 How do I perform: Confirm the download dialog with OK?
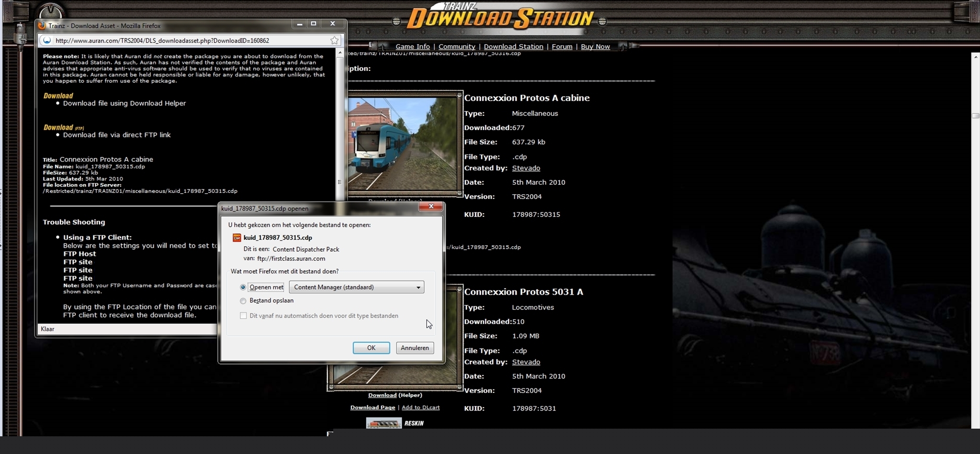371,348
